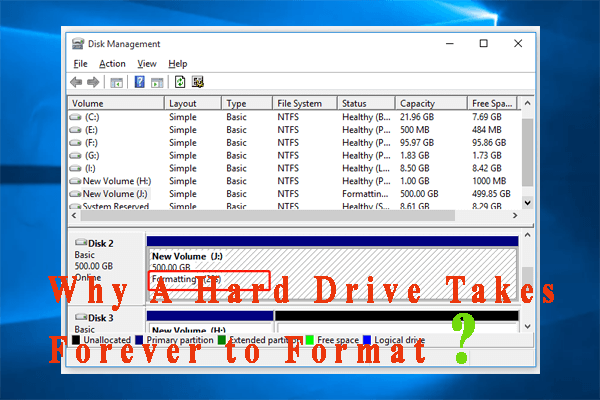This screenshot has height=400, width=600.
Task: Click the volume list horizontal scrollbar thumb
Action: click(x=267, y=216)
